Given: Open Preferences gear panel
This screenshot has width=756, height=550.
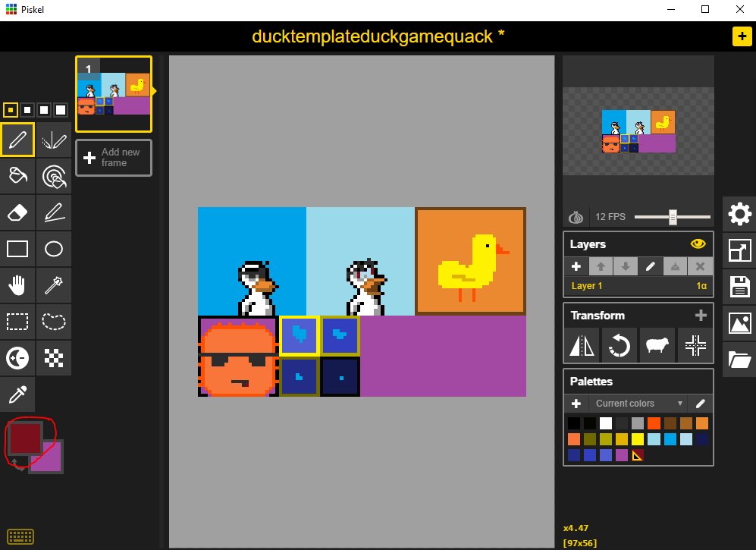Looking at the screenshot, I should (x=739, y=214).
